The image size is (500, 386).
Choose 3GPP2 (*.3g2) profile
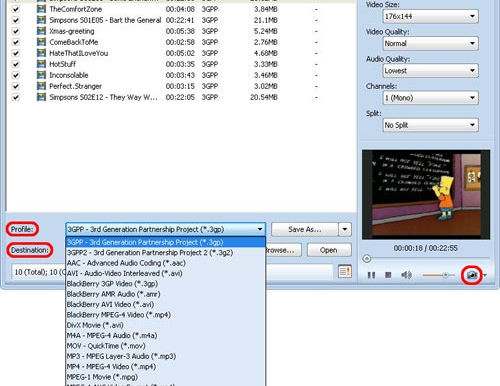pos(166,252)
